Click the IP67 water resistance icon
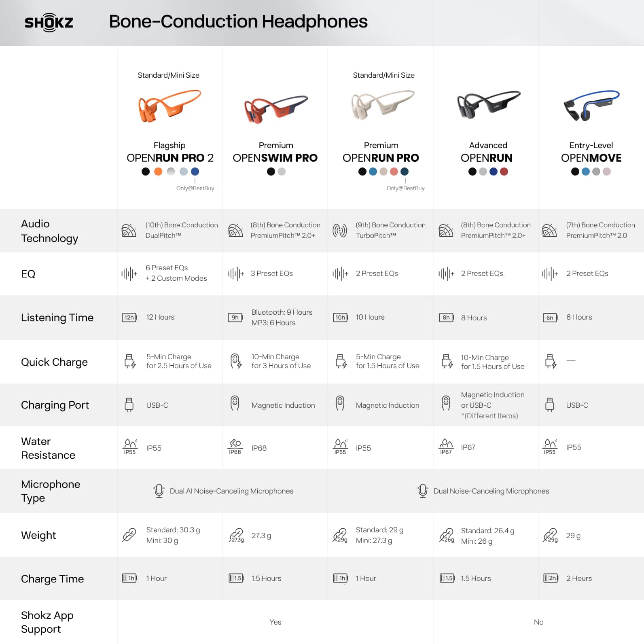The height and width of the screenshot is (644, 644). 446,447
